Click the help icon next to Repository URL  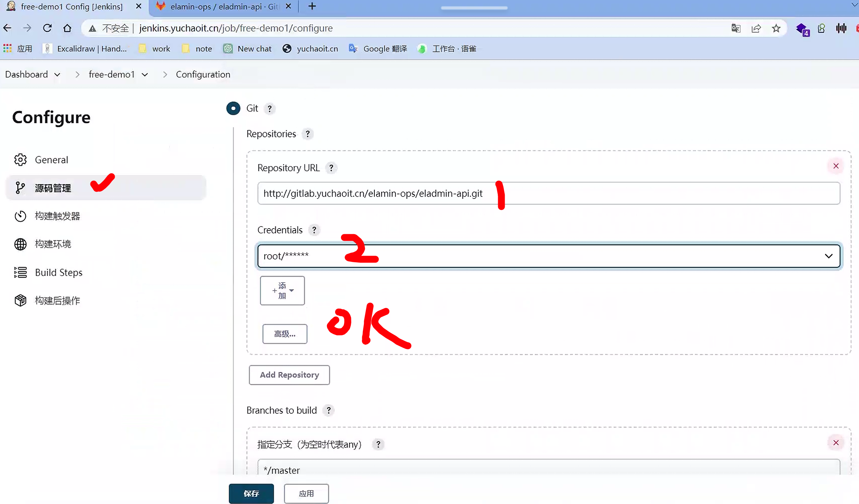click(x=331, y=168)
